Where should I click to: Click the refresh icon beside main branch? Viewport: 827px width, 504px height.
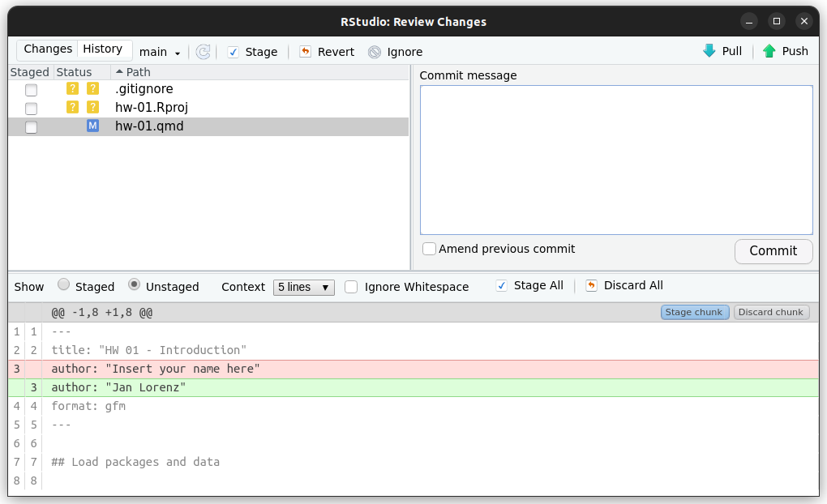(x=204, y=52)
